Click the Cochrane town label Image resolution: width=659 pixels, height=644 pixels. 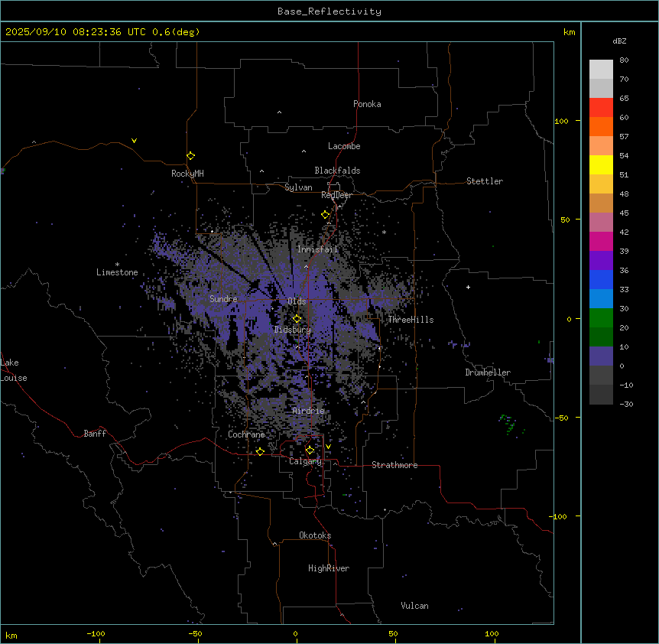point(246,434)
